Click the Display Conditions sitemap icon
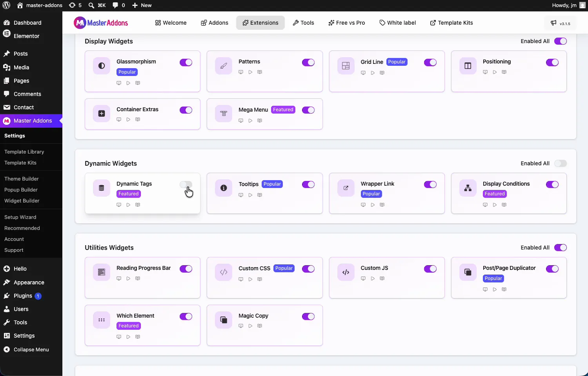The height and width of the screenshot is (376, 588). tap(468, 188)
